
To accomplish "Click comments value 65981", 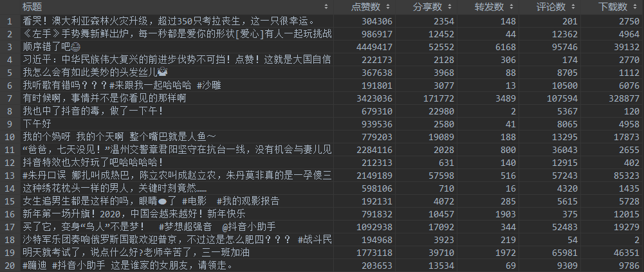I will [565, 252].
